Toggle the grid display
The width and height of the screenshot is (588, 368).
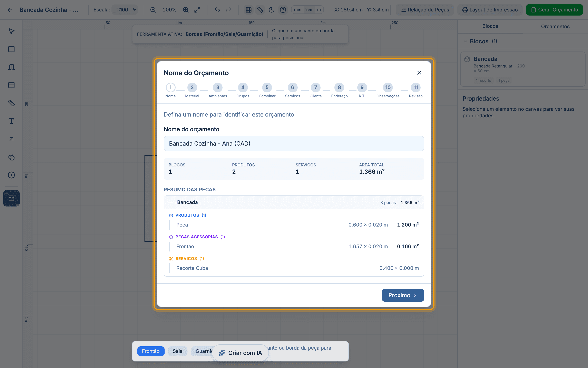tap(248, 10)
